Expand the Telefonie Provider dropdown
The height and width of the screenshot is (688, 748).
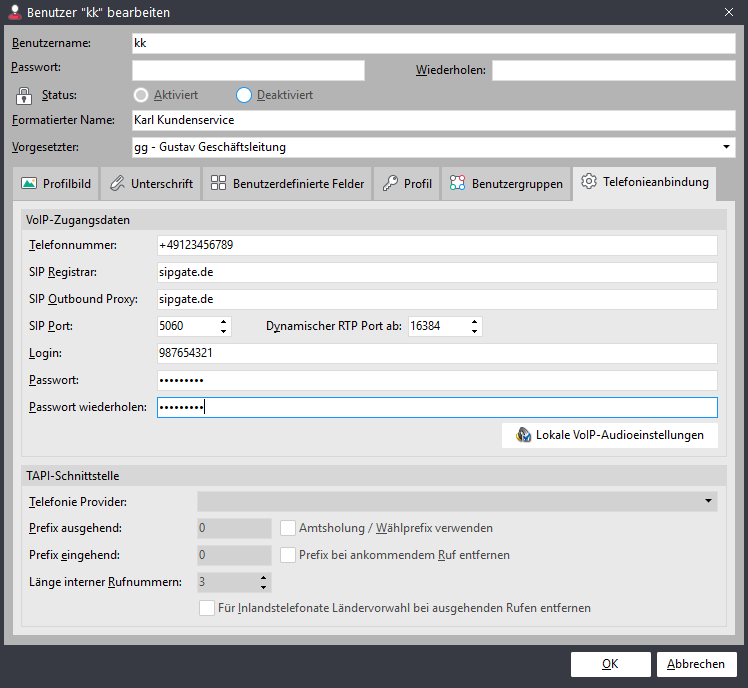click(x=708, y=501)
